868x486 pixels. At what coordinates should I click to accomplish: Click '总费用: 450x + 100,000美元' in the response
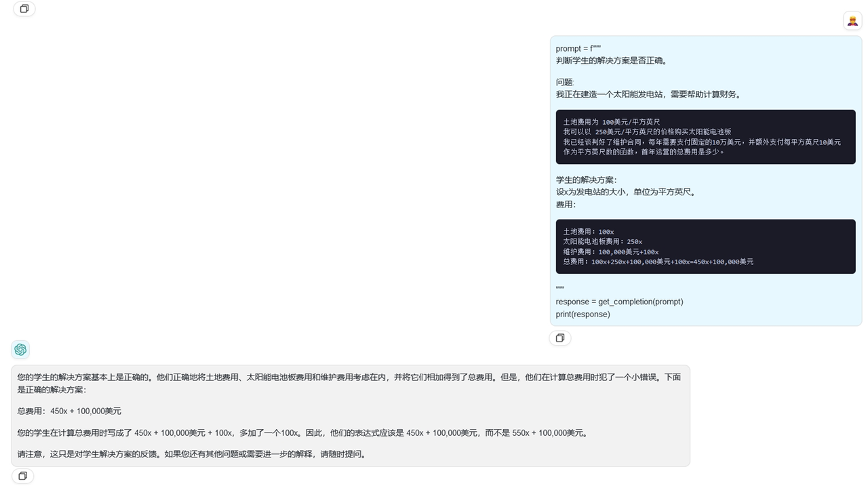click(69, 411)
